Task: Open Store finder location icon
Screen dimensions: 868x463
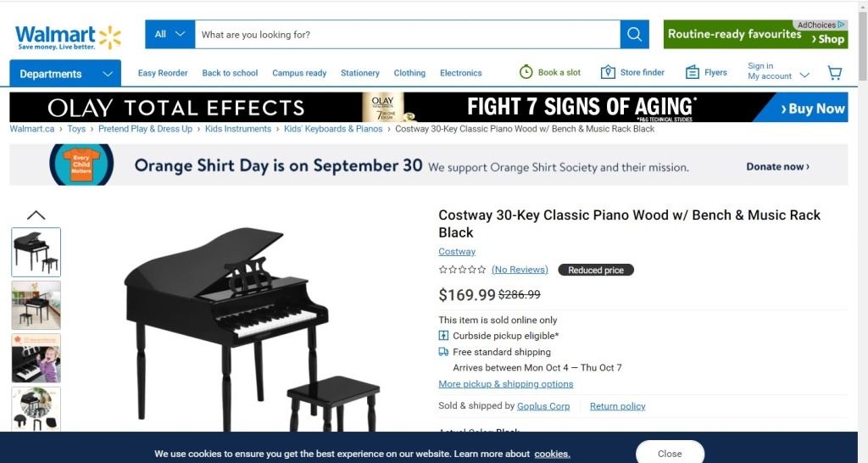Action: 607,72
